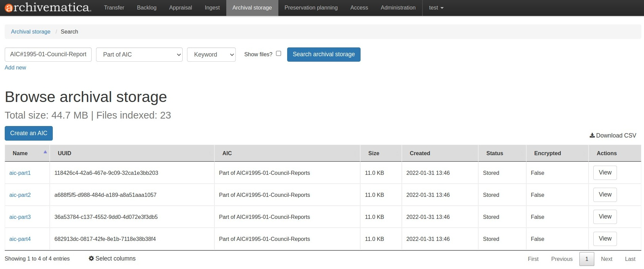
Task: Open the aic-part1 name link
Action: (x=20, y=173)
